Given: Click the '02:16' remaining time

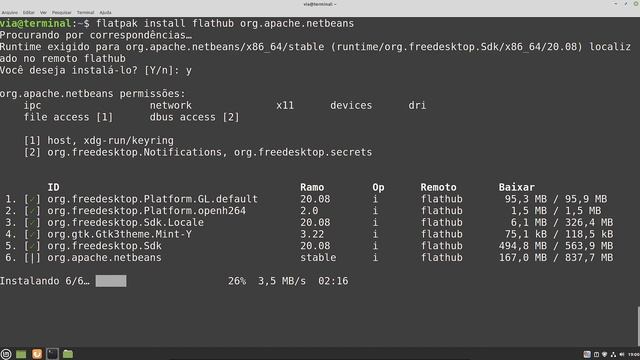Looking at the screenshot, I should [x=333, y=281].
